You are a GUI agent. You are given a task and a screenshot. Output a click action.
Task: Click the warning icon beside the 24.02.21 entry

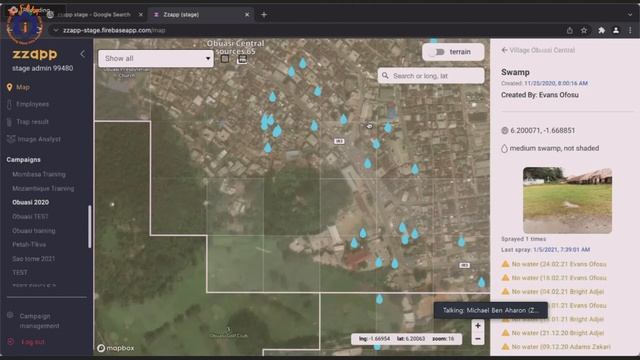pyautogui.click(x=505, y=264)
